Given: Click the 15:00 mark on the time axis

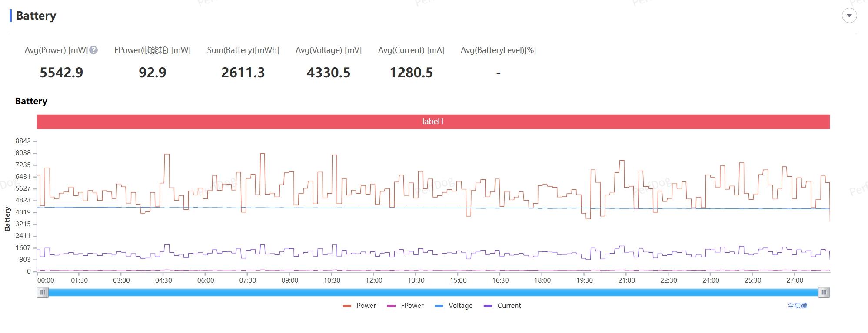Looking at the screenshot, I should tap(458, 280).
